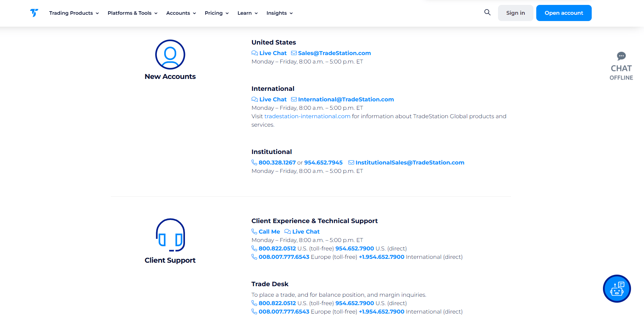
Task: Click the Client Support headset icon
Action: 170,235
